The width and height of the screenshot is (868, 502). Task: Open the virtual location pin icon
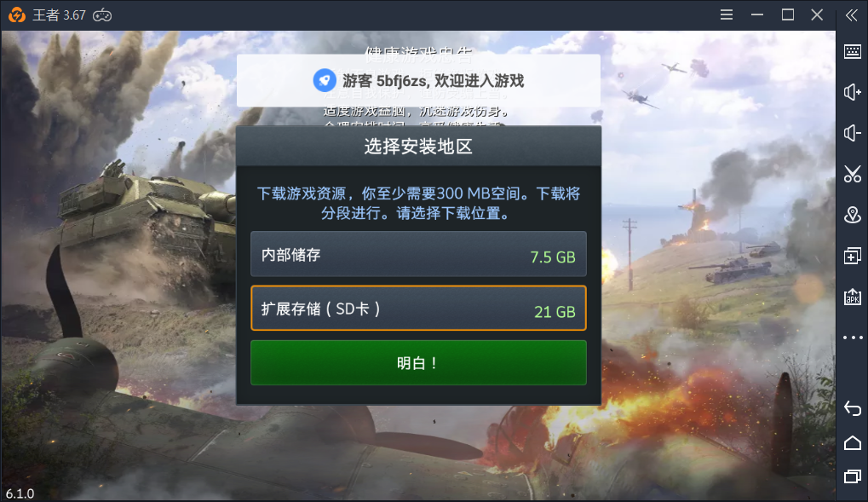853,215
